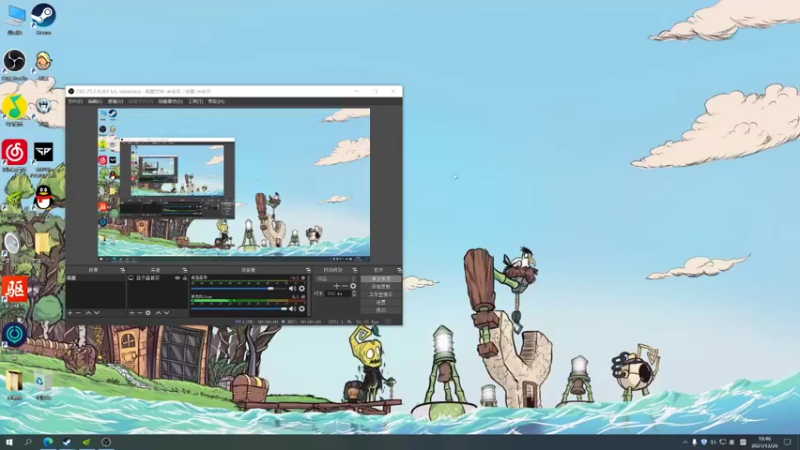The image size is (800, 450).
Task: Remove the scene transition with the minus icon
Action: 344,286
